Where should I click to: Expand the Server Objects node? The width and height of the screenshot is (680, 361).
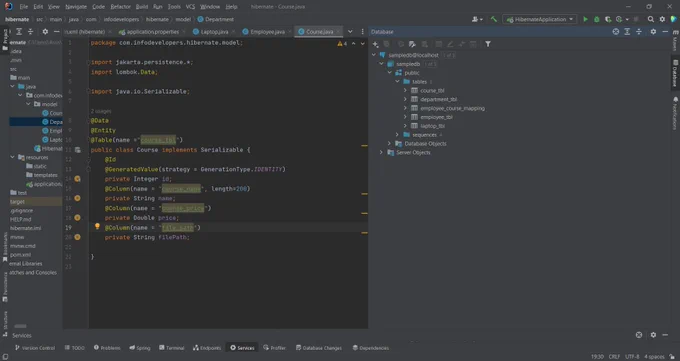pos(381,152)
